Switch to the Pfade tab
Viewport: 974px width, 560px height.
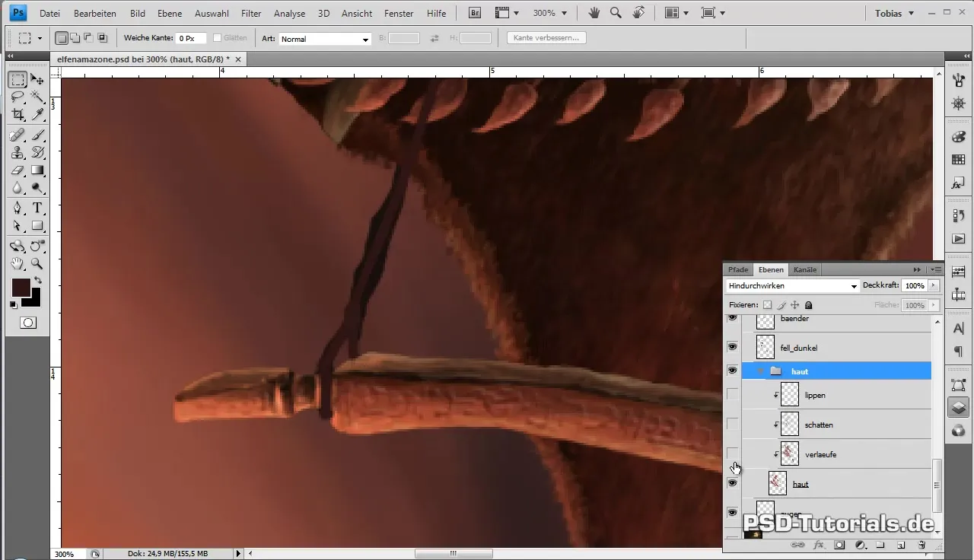click(738, 269)
